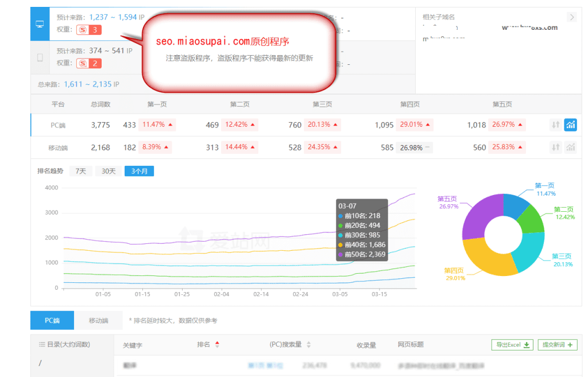
Task: Expand related subdomains with right chevron
Action: pos(571,17)
